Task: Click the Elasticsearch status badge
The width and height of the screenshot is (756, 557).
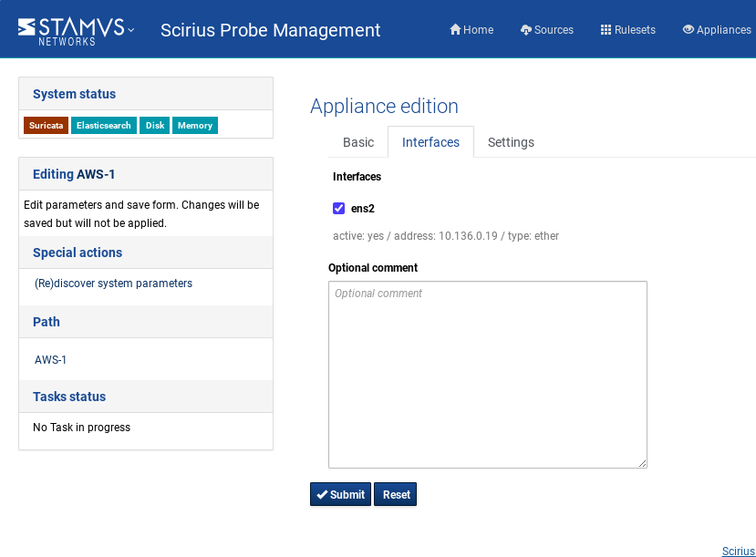Action: [104, 126]
